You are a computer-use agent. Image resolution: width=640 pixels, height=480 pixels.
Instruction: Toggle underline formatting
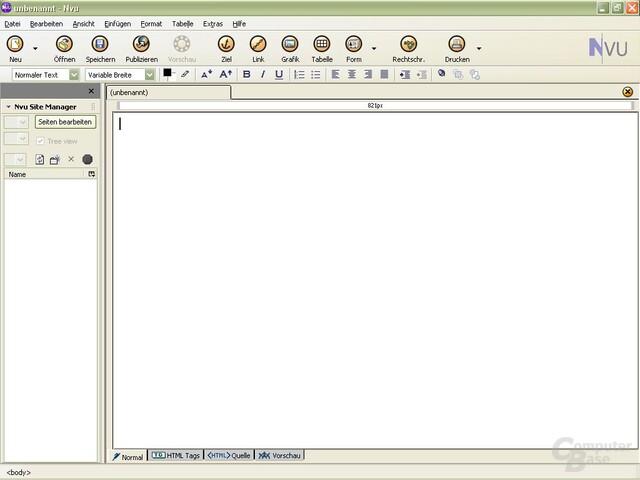(x=279, y=75)
